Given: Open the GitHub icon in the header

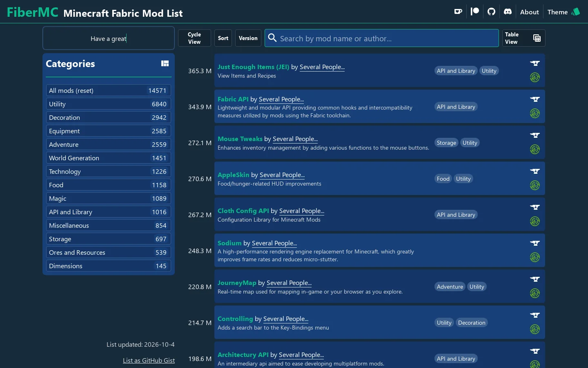Looking at the screenshot, I should [491, 12].
